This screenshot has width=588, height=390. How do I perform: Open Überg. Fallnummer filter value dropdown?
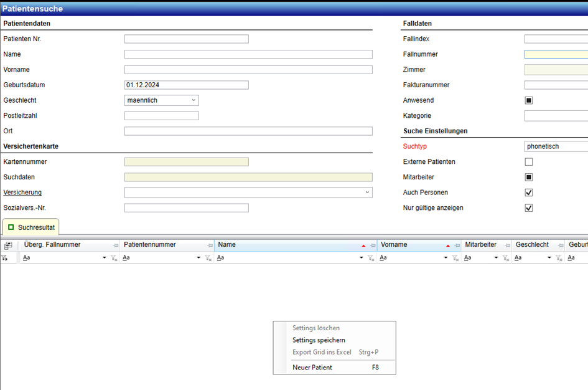click(x=105, y=258)
